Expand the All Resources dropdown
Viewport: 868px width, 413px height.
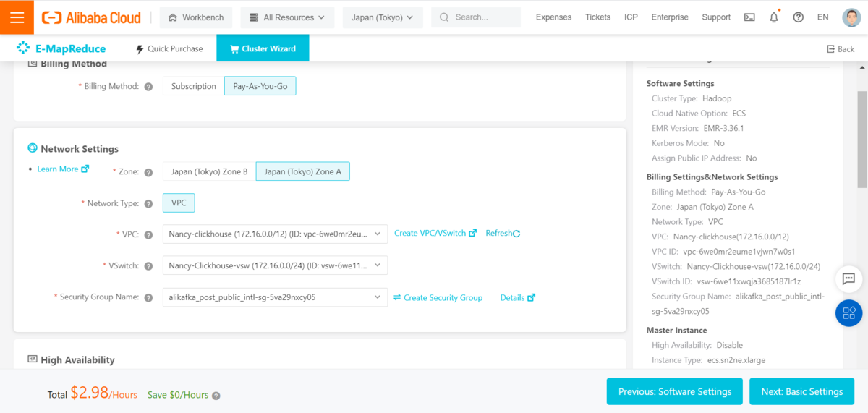287,17
